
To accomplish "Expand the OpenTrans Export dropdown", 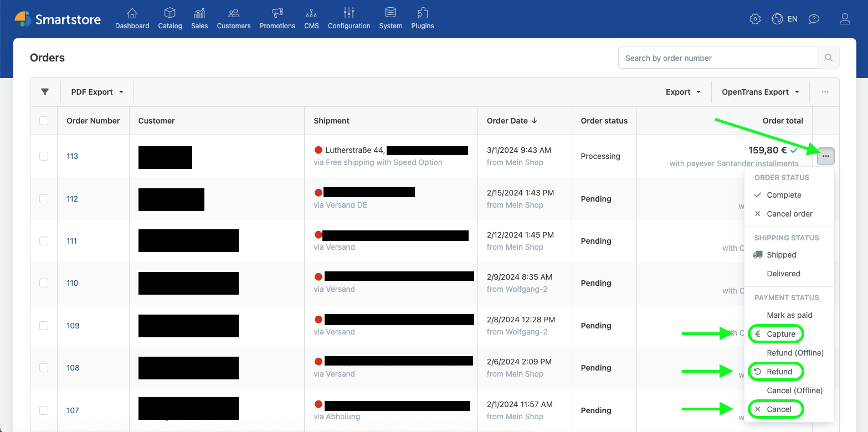I will coord(761,92).
